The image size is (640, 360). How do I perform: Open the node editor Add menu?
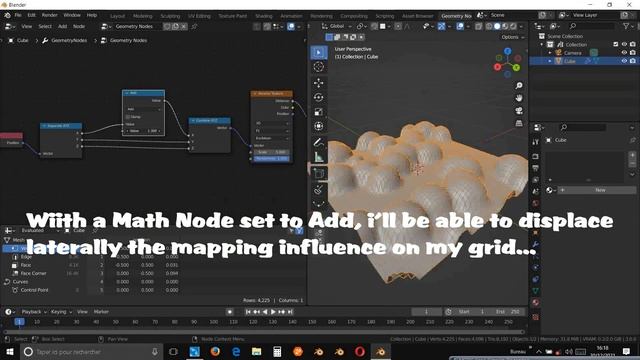[x=62, y=27]
